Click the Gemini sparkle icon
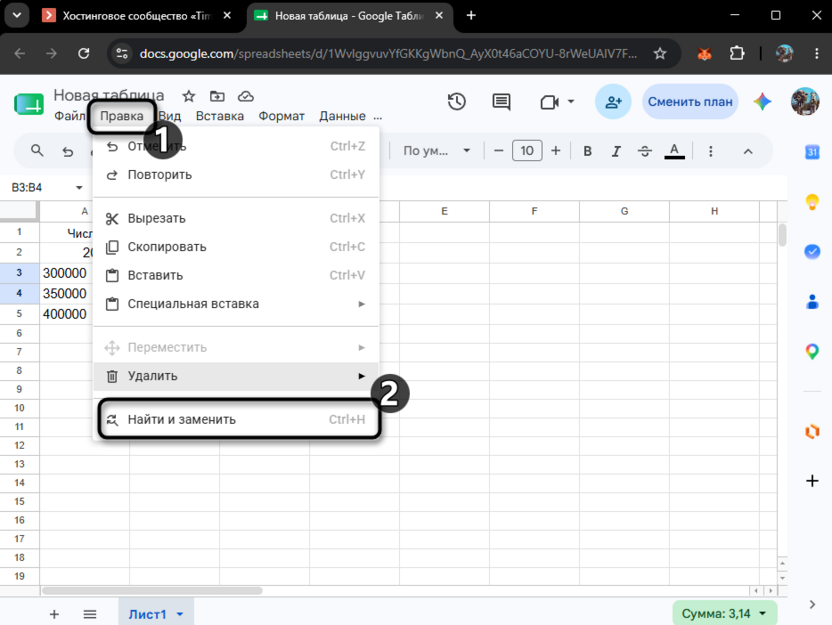The image size is (832, 625). 762,101
